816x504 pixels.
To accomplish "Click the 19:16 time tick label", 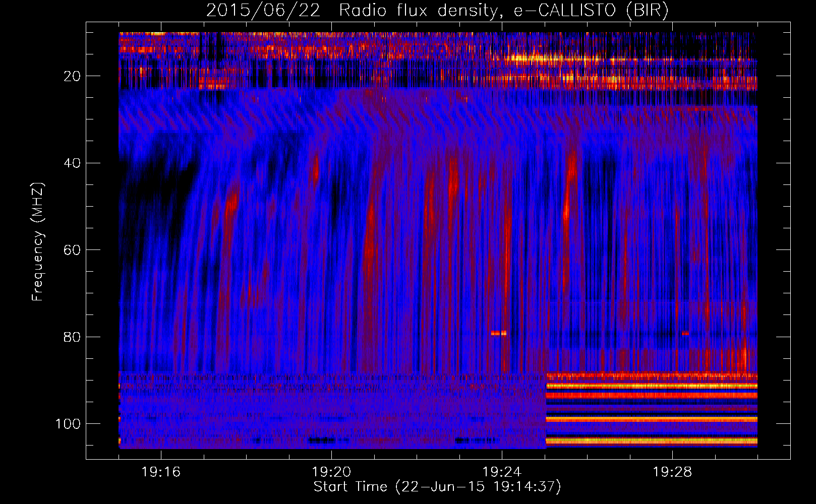I will pos(161,472).
